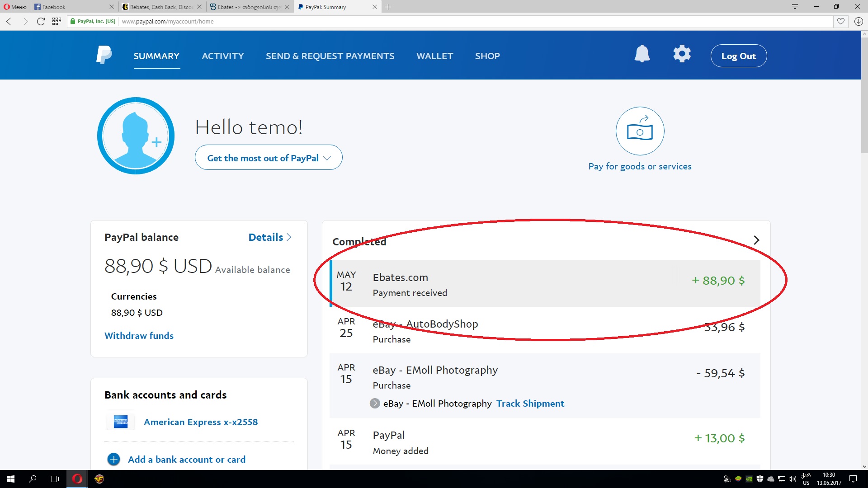The image size is (868, 488).
Task: Click the profile photo avatar icon
Action: (136, 136)
